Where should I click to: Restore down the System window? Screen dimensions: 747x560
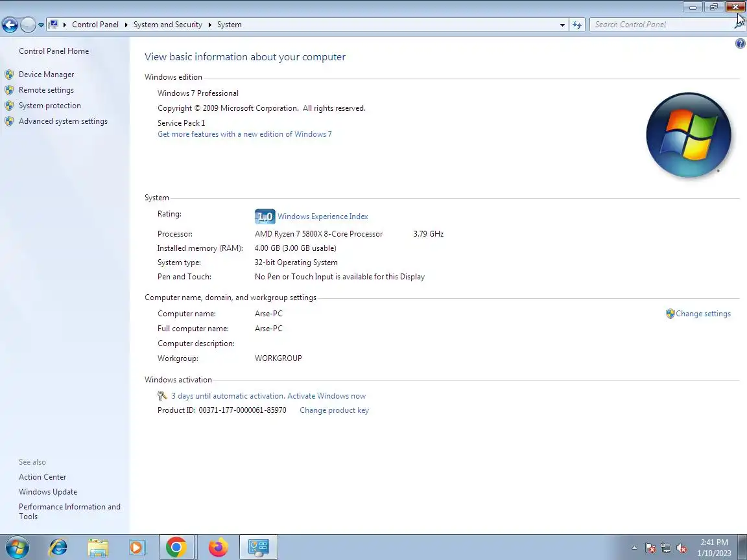click(x=714, y=6)
